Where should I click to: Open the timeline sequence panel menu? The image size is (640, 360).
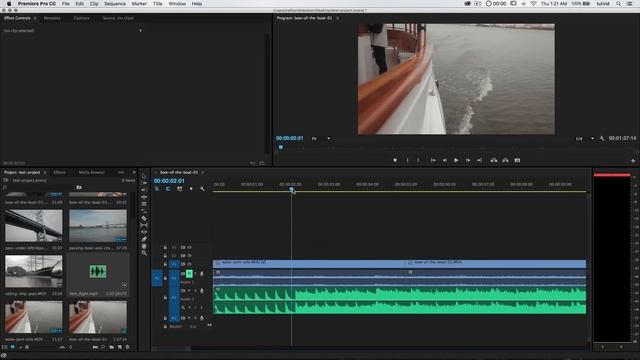(202, 172)
